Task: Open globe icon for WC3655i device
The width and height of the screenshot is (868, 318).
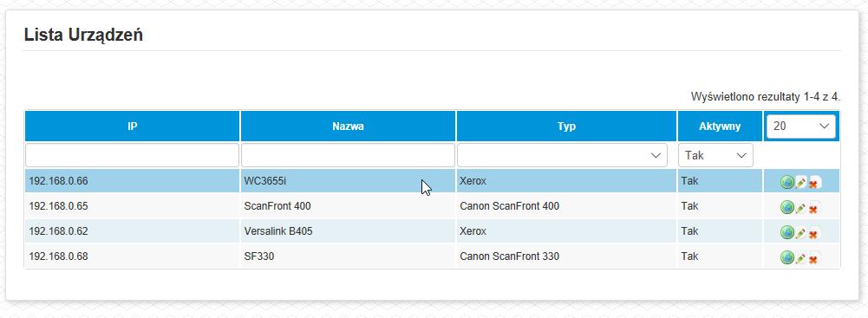Action: pos(786,182)
